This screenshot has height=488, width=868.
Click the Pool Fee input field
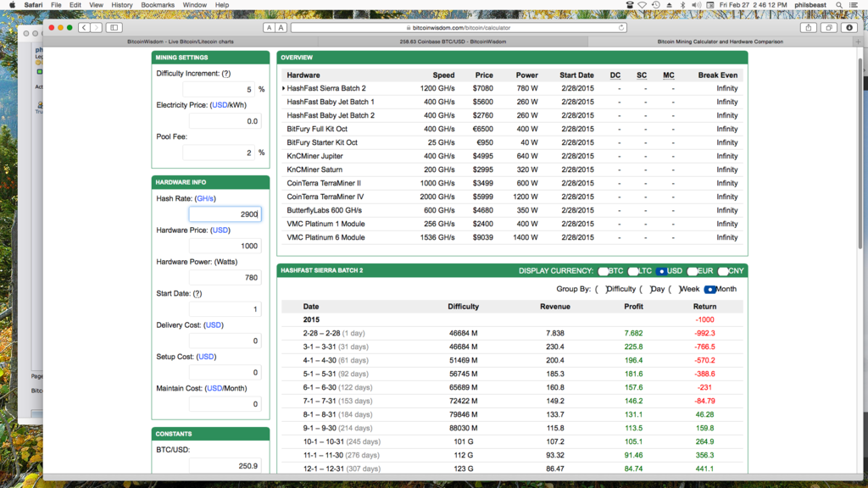(x=219, y=152)
